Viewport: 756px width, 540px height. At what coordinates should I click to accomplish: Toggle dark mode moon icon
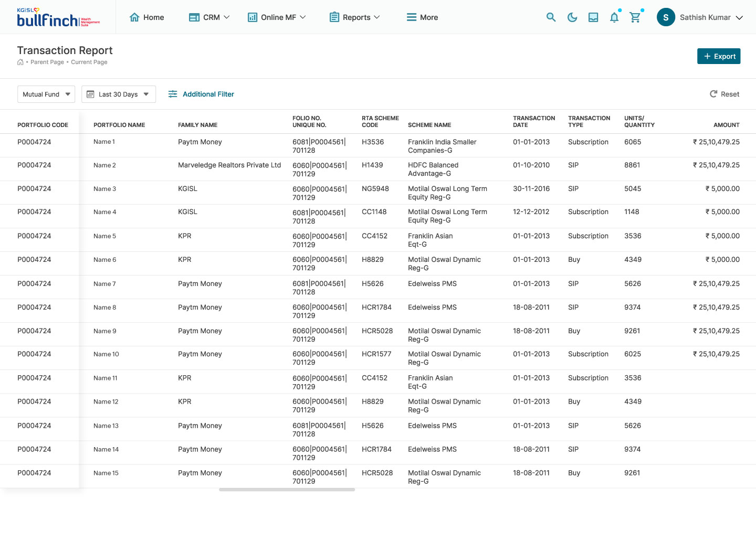coord(572,17)
